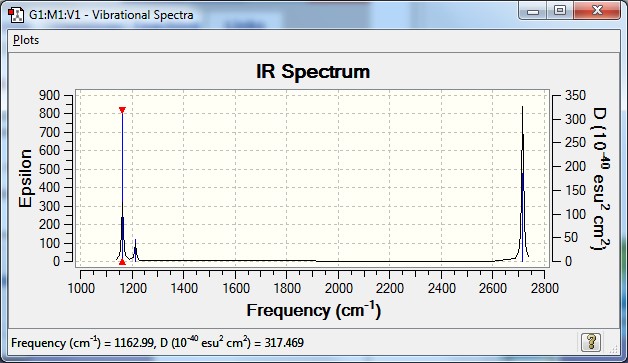Click the D (10-40 esu2 cm2) right axis label
Image resolution: width=628 pixels, height=363 pixels.
(x=600, y=179)
